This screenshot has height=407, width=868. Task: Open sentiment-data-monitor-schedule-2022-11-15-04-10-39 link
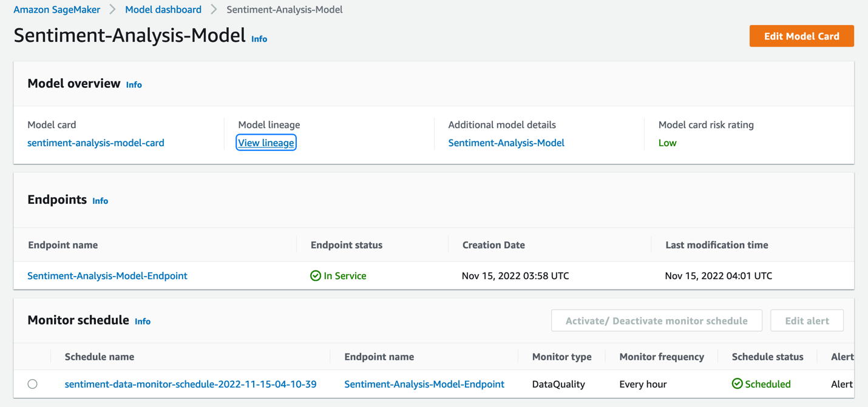(191, 384)
